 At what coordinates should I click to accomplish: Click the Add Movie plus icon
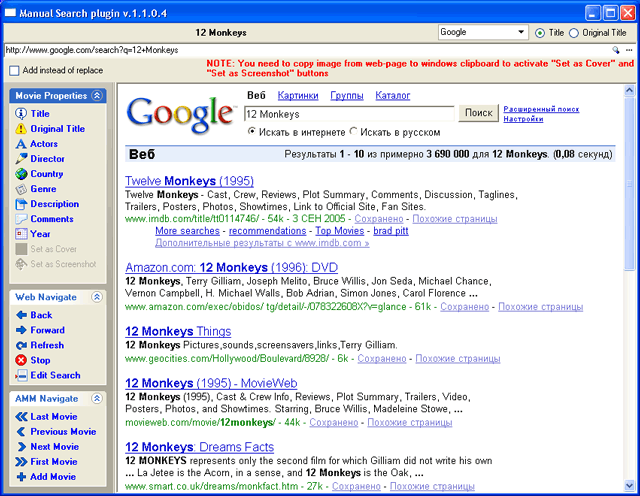click(21, 476)
